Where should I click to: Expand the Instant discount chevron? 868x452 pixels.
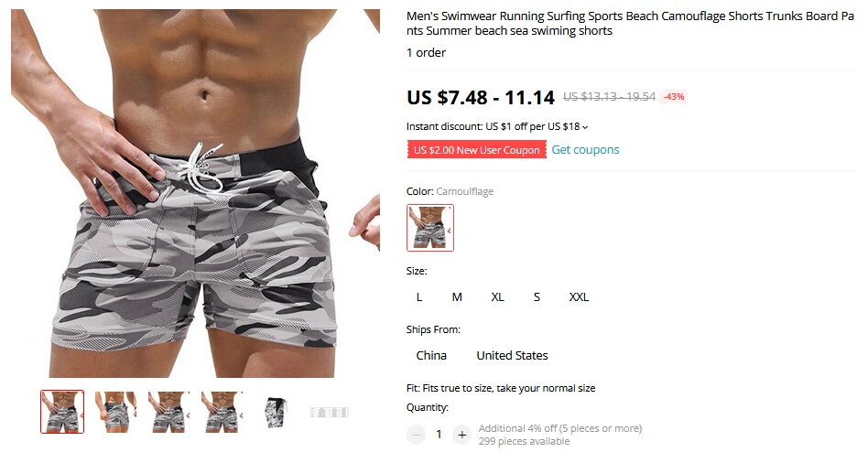tap(585, 127)
